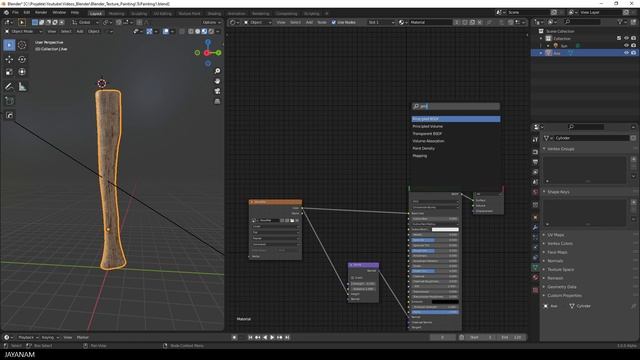
Task: Toggle visibility eye for Collection in outliner
Action: click(x=626, y=38)
